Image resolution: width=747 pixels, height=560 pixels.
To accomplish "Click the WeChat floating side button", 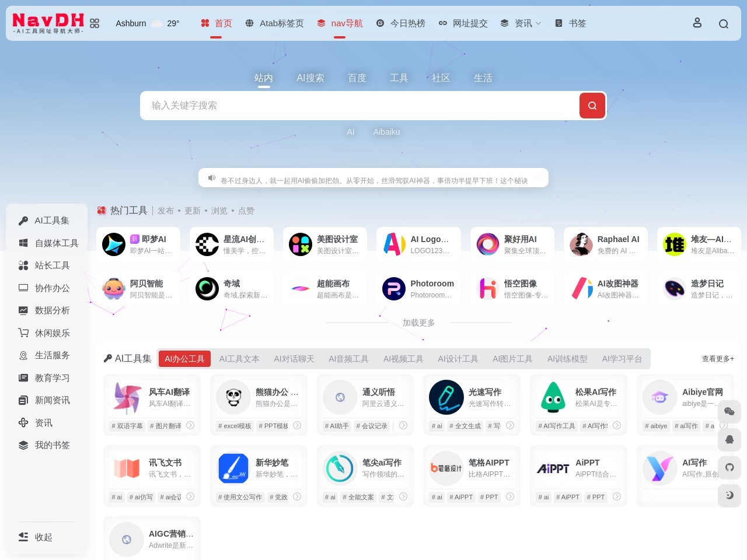I will point(729,411).
